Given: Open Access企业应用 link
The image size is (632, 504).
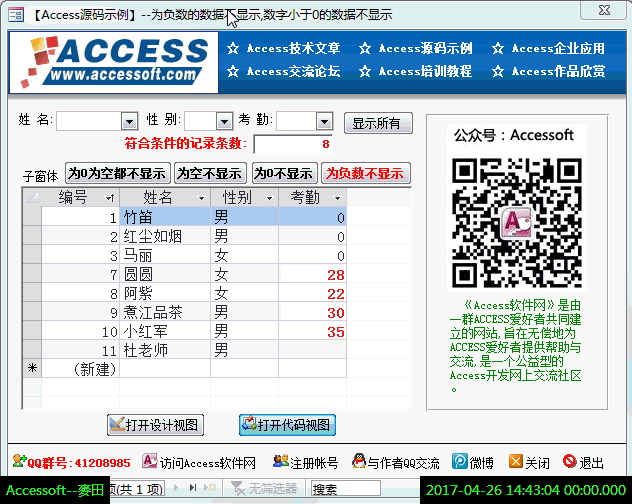Looking at the screenshot, I should pyautogui.click(x=558, y=48).
